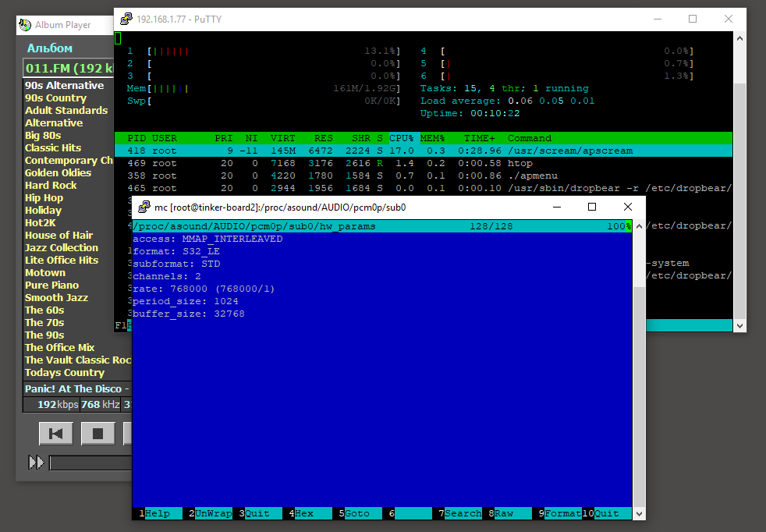Select Todays Country in the list
This screenshot has height=532, width=766.
(65, 373)
